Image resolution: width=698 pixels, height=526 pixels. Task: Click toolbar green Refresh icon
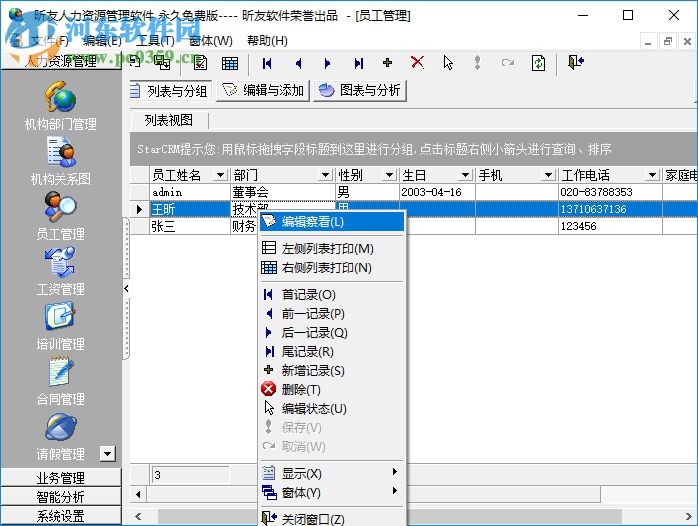[538, 63]
